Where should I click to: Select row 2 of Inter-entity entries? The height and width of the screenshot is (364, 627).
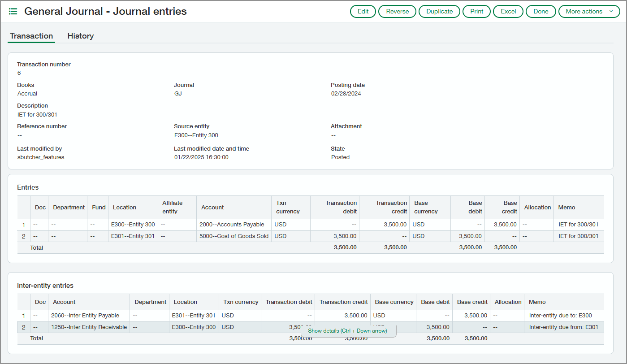click(23, 327)
